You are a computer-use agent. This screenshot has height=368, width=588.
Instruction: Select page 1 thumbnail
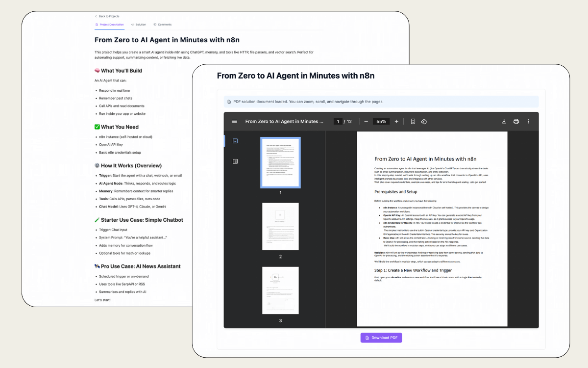click(x=280, y=162)
